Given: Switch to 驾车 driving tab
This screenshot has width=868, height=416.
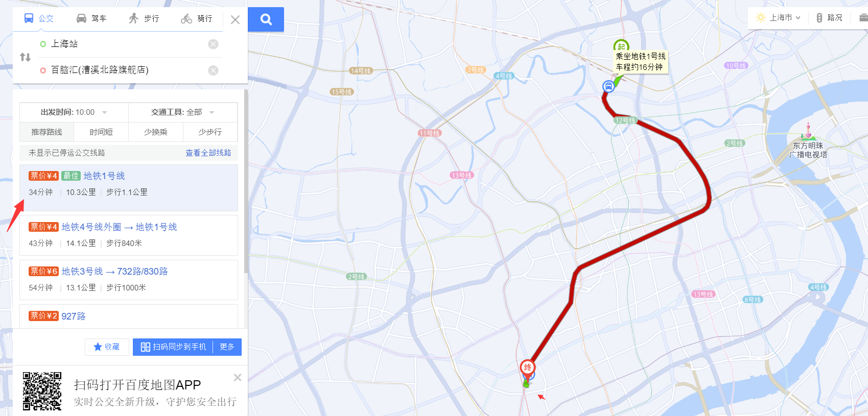Looking at the screenshot, I should pyautogui.click(x=91, y=19).
